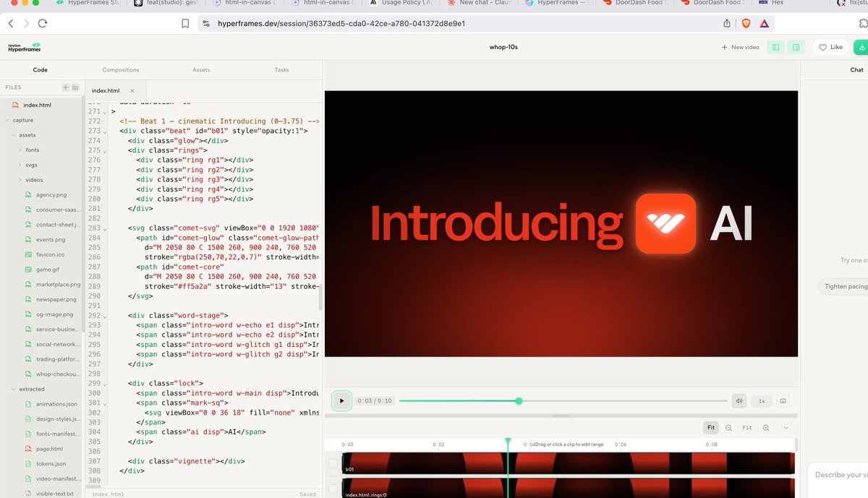Zoom in the timeline with the magnifier plus

click(x=765, y=428)
